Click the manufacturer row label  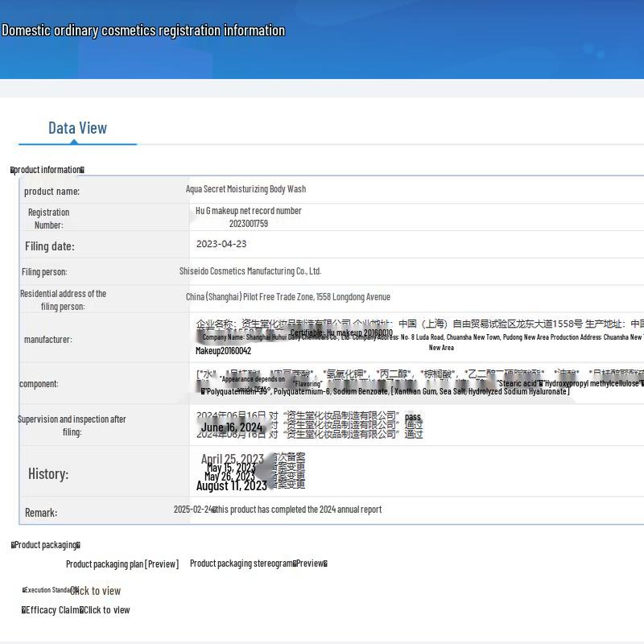[47, 340]
